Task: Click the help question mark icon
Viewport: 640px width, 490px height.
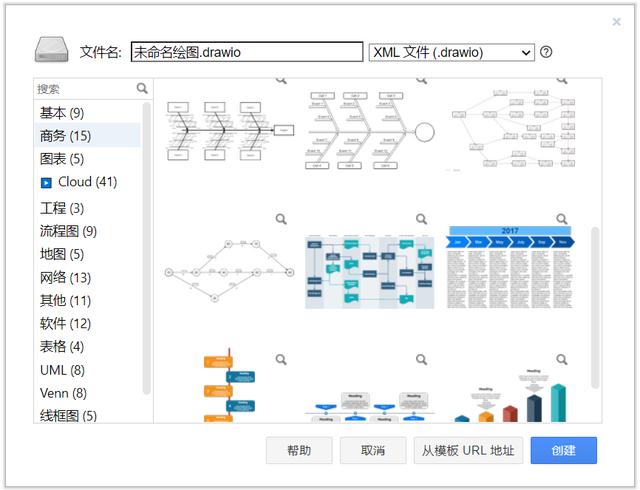Action: point(546,52)
